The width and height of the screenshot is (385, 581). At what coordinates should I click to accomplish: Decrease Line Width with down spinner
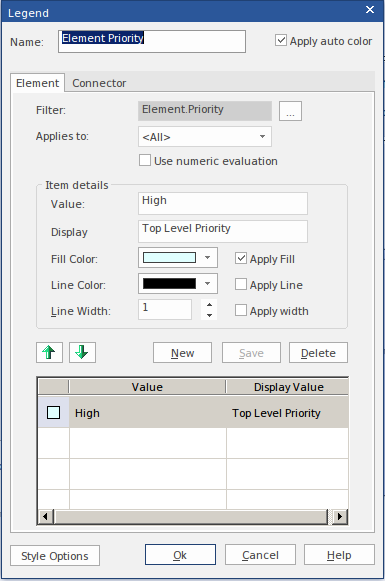[x=209, y=315]
